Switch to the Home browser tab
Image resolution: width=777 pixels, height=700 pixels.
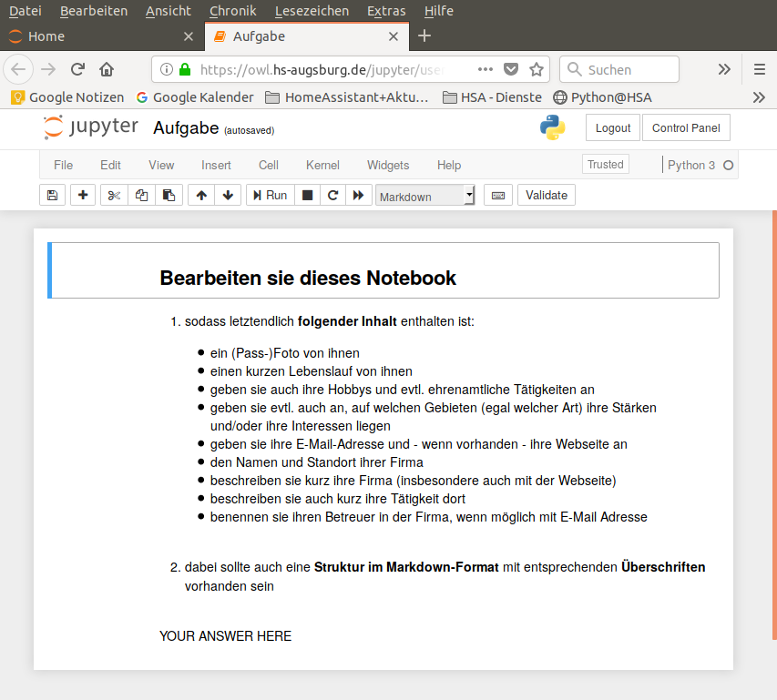click(102, 36)
